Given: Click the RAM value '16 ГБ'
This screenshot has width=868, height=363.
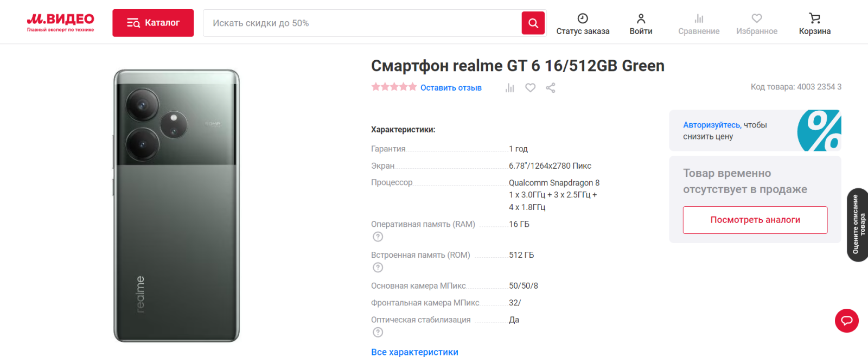Looking at the screenshot, I should 519,224.
